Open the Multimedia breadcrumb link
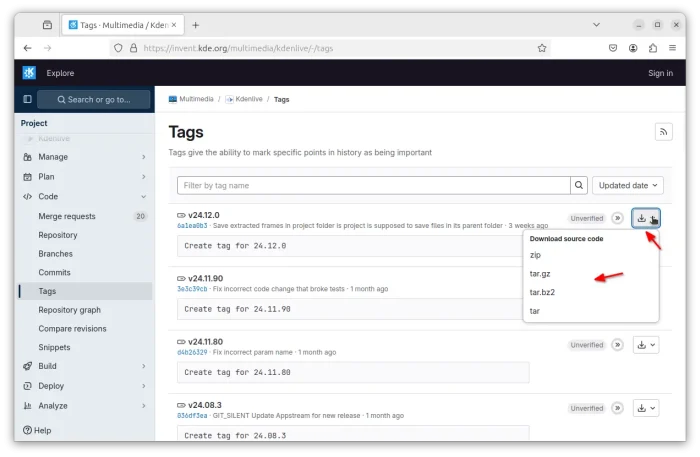The height and width of the screenshot is (457, 700). (196, 99)
